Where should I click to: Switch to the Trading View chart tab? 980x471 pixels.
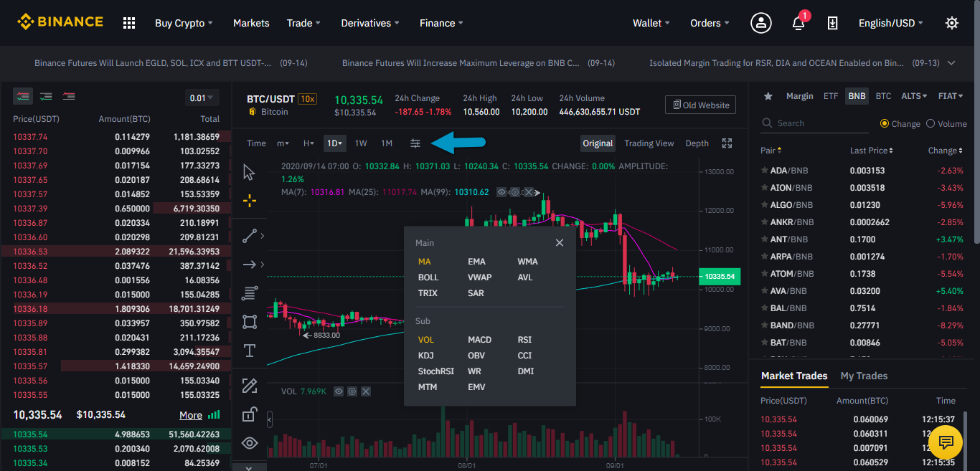pyautogui.click(x=649, y=143)
